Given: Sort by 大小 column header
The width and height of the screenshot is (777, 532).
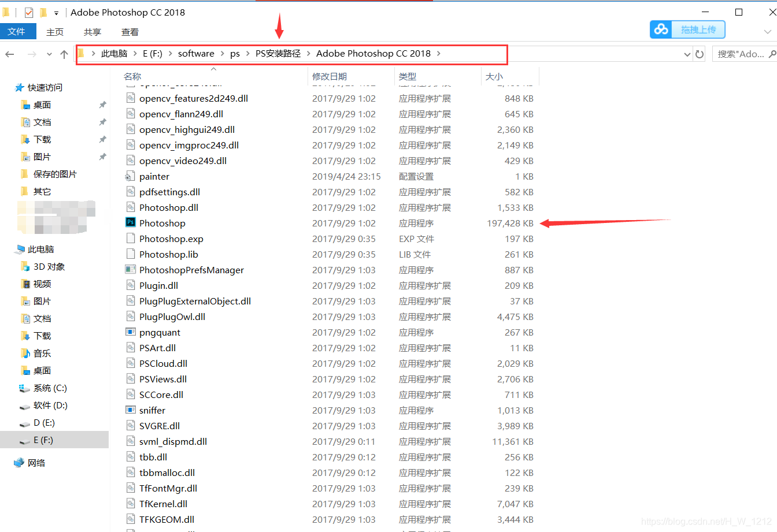Looking at the screenshot, I should pos(494,76).
